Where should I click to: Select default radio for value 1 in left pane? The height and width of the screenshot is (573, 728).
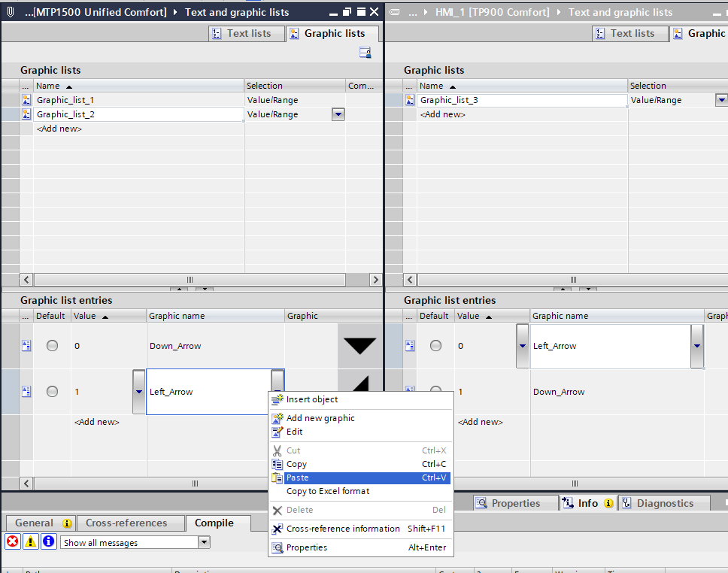52,392
